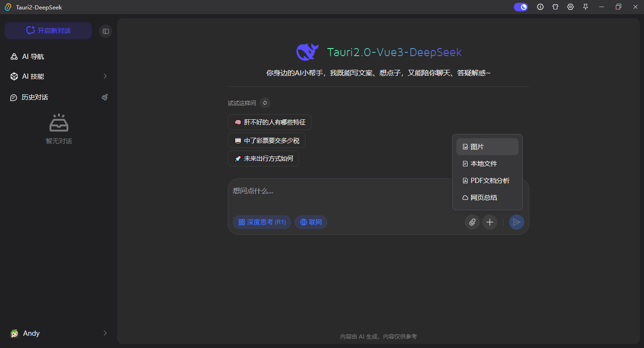Click the 开启新对话 button
This screenshot has height=348, width=644.
coord(48,30)
